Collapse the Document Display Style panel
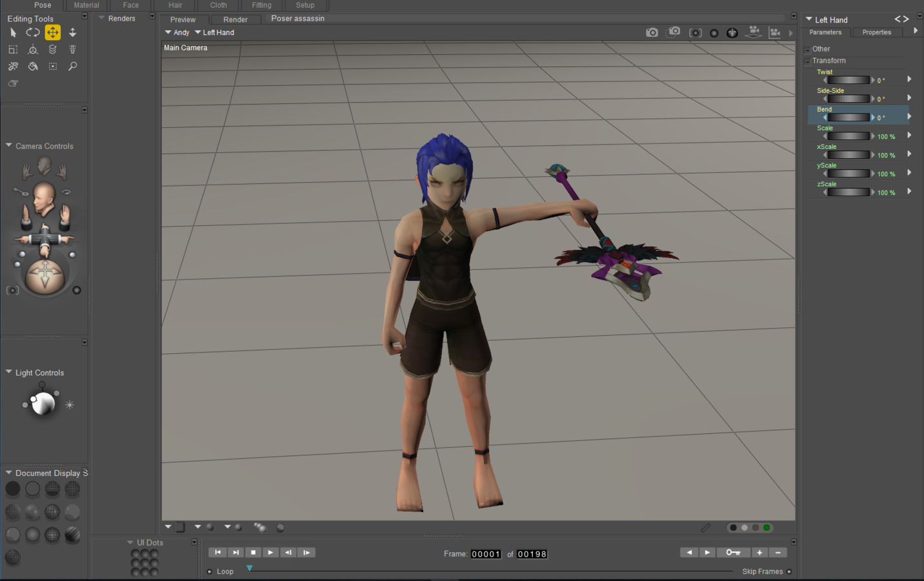The image size is (924, 581). 9,473
